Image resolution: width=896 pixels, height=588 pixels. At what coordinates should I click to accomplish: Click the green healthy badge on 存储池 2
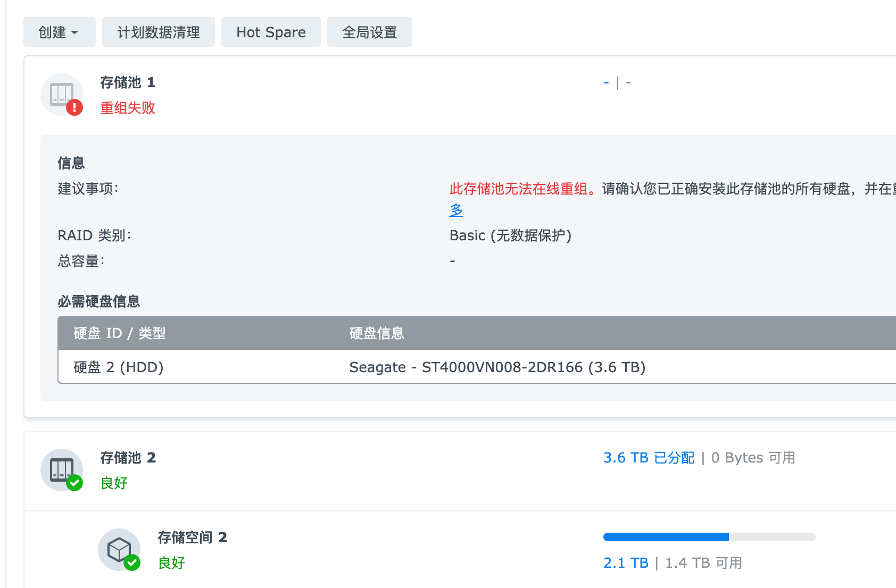pos(74,483)
